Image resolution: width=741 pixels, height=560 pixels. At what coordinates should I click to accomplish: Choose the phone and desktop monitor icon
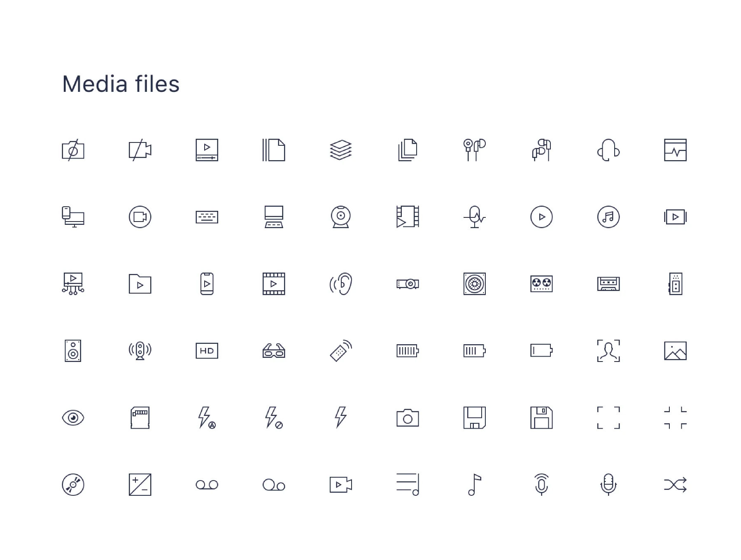73,217
